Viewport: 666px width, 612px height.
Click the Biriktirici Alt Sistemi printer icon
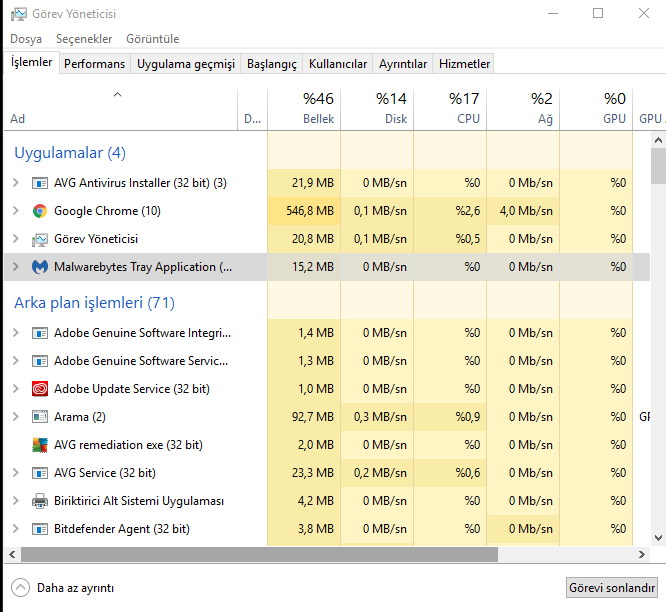(40, 501)
